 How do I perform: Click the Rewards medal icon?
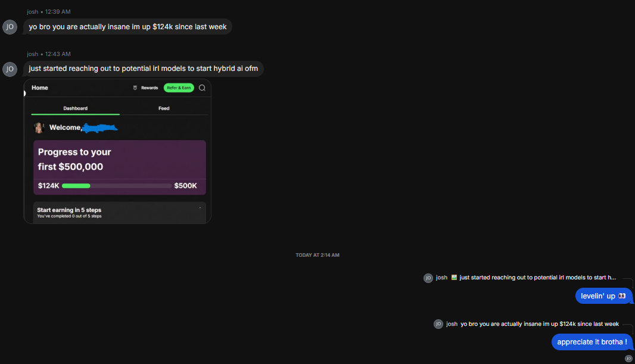(135, 88)
